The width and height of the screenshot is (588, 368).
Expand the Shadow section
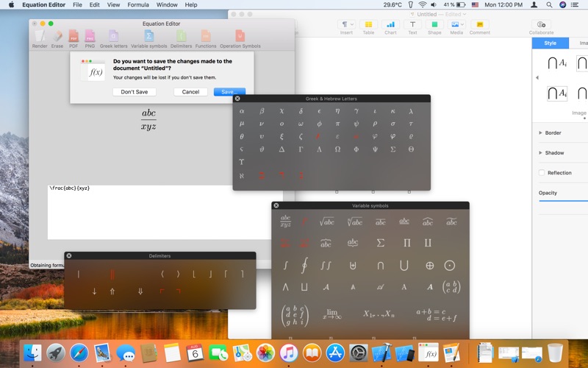542,153
